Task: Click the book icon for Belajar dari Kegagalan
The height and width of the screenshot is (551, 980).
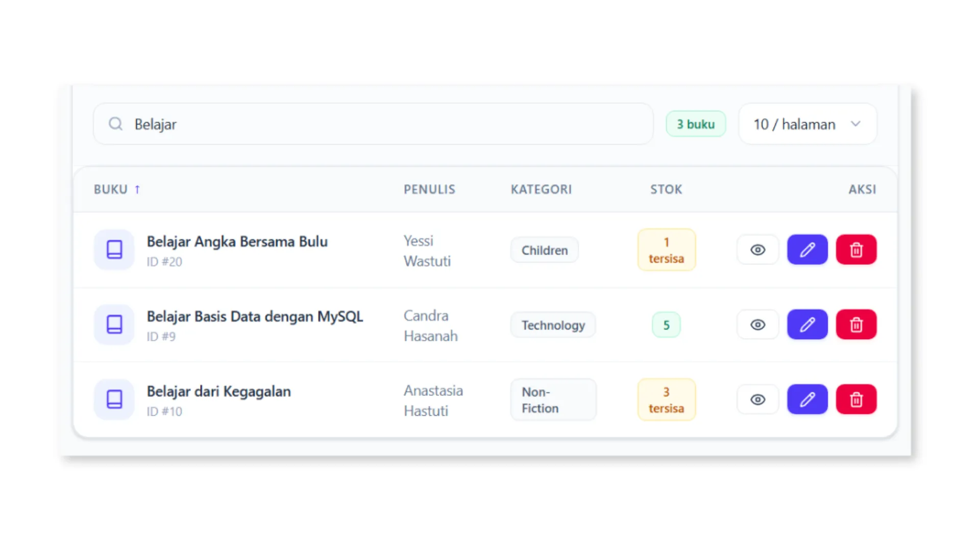Action: click(114, 399)
